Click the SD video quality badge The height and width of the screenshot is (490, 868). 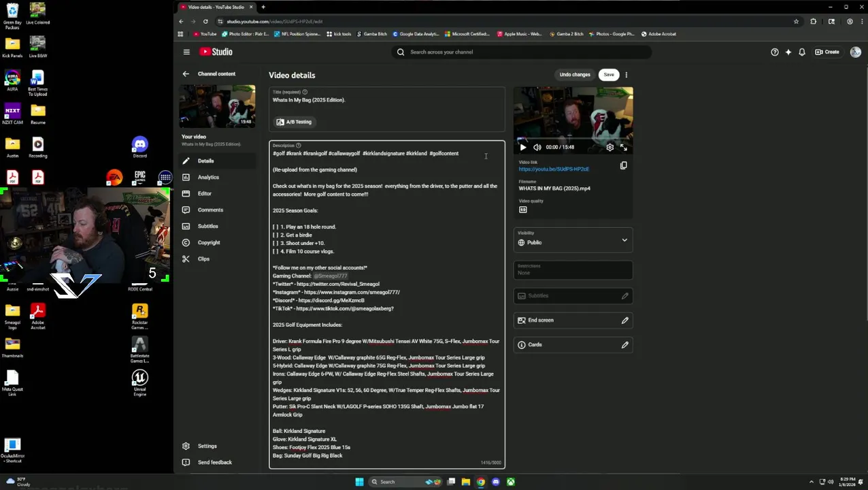(522, 210)
